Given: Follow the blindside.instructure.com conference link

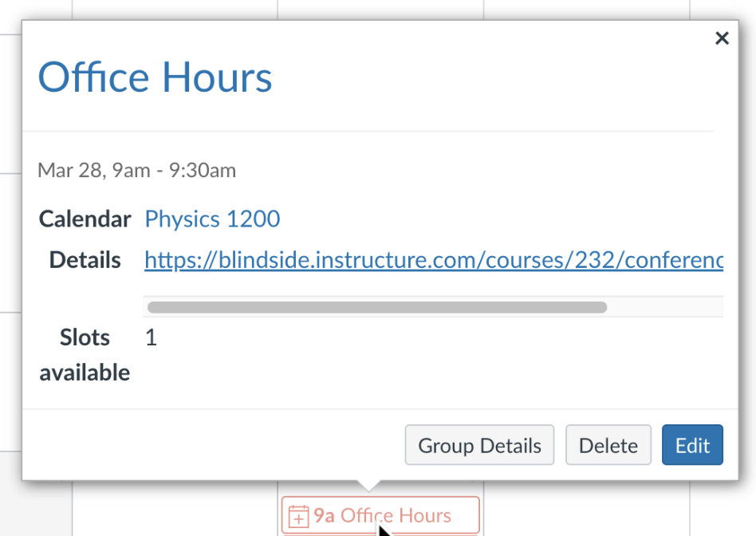Looking at the screenshot, I should [434, 260].
